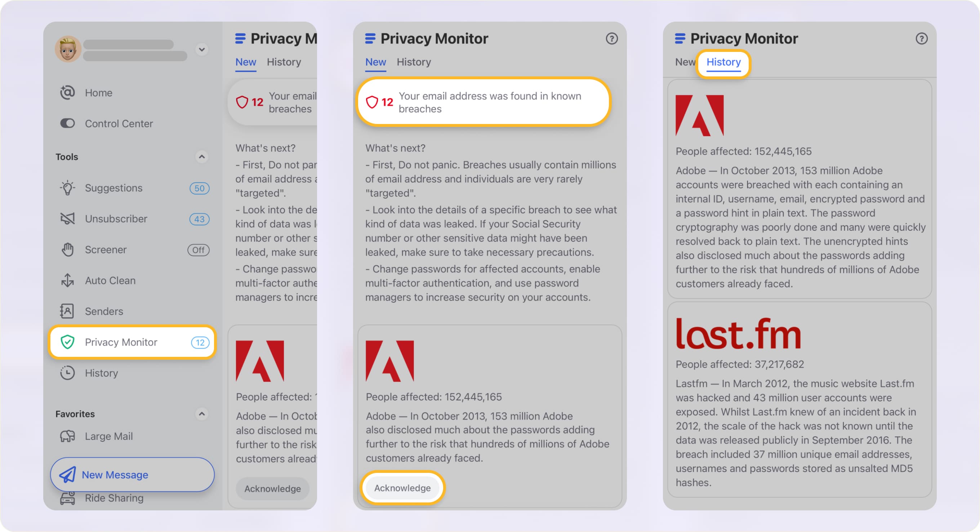Select the Auto Clean recycle icon

[x=67, y=280]
